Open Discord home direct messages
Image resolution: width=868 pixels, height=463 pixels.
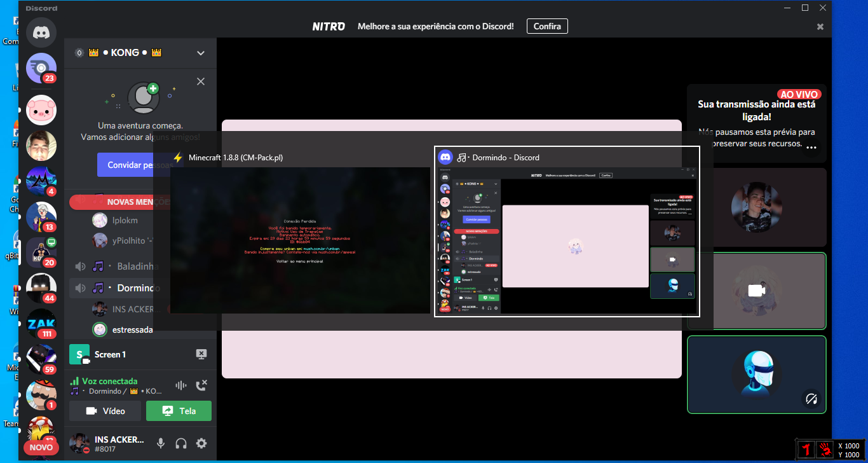41,33
